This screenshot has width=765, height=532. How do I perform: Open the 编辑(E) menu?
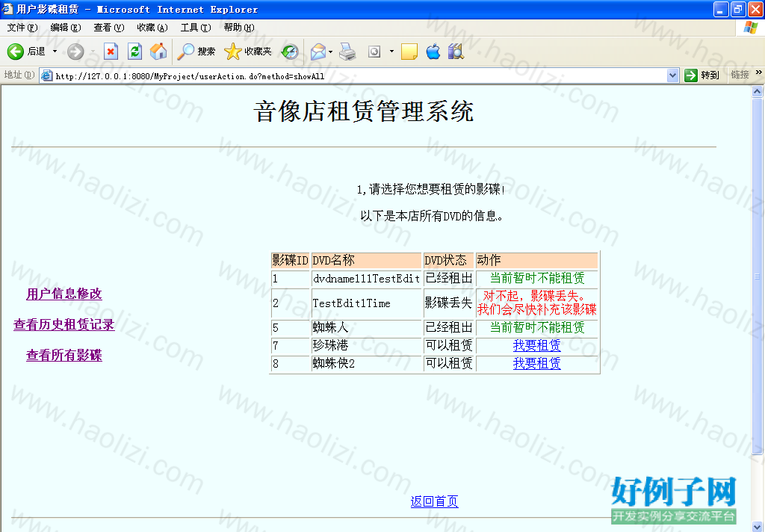pyautogui.click(x=66, y=28)
